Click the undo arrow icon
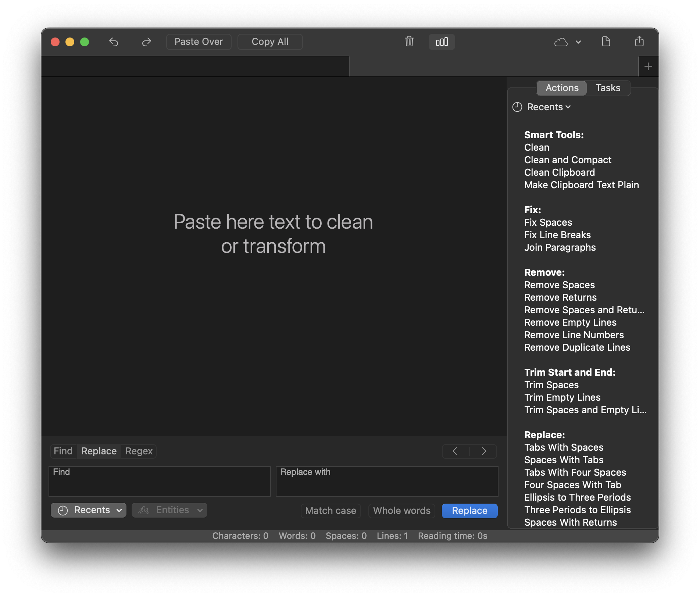Image resolution: width=700 pixels, height=597 pixels. pos(114,42)
